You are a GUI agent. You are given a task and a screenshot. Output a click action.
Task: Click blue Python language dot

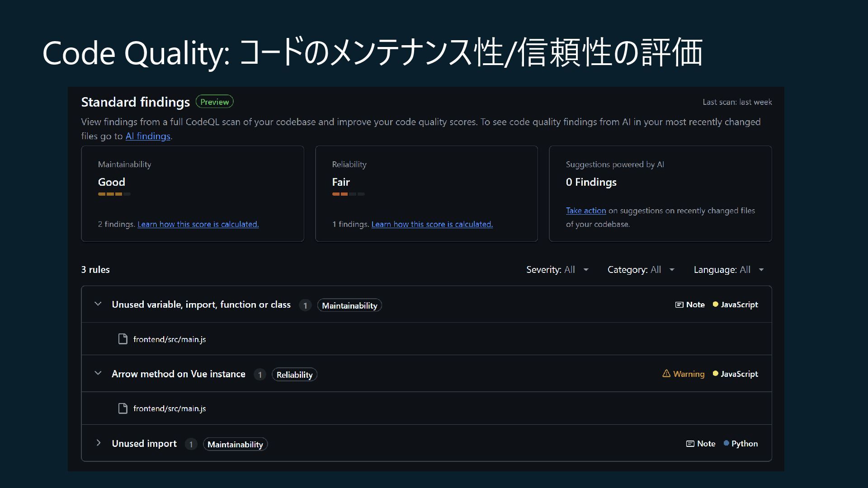pos(726,443)
